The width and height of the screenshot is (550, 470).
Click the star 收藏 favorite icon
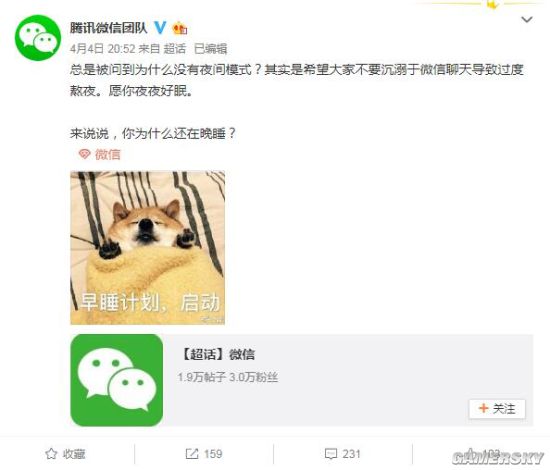click(51, 454)
